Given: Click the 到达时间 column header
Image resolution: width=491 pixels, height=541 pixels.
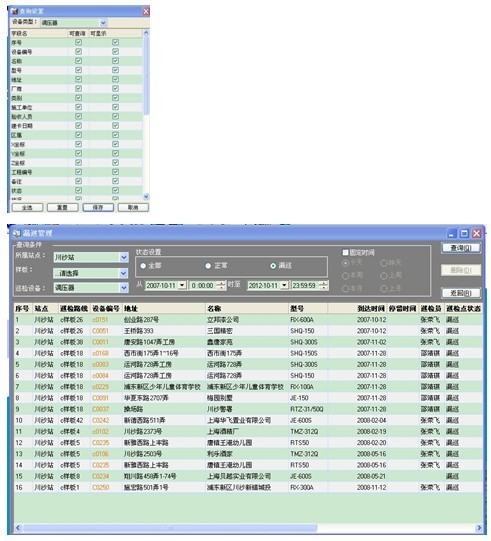Looking at the screenshot, I should point(357,308).
